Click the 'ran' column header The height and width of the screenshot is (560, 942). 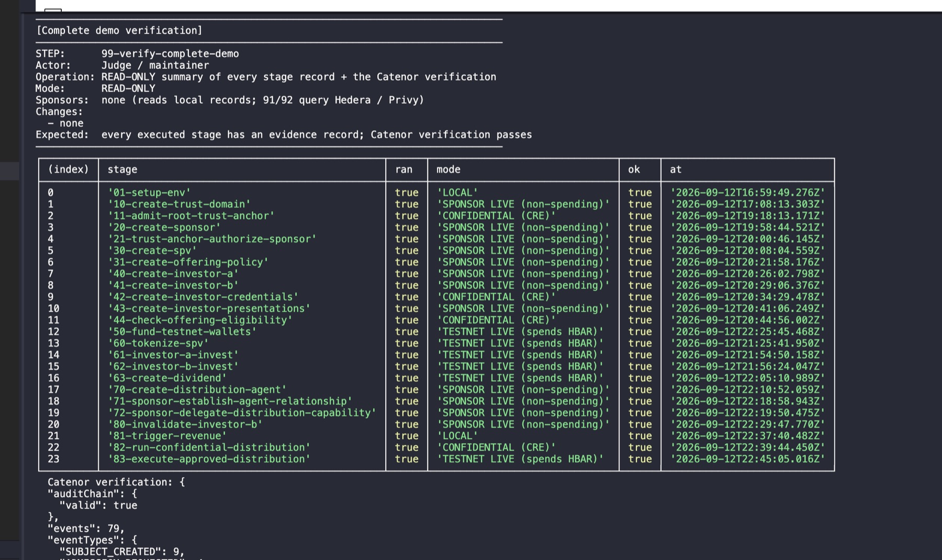click(x=403, y=169)
